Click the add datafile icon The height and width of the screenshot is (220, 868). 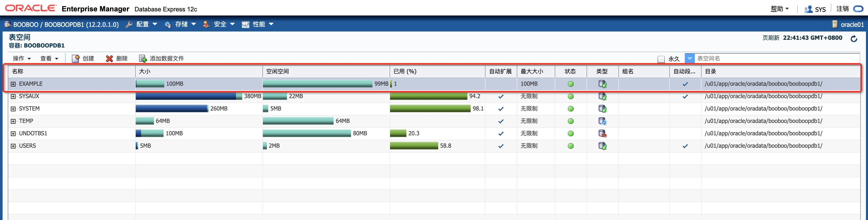pyautogui.click(x=143, y=59)
